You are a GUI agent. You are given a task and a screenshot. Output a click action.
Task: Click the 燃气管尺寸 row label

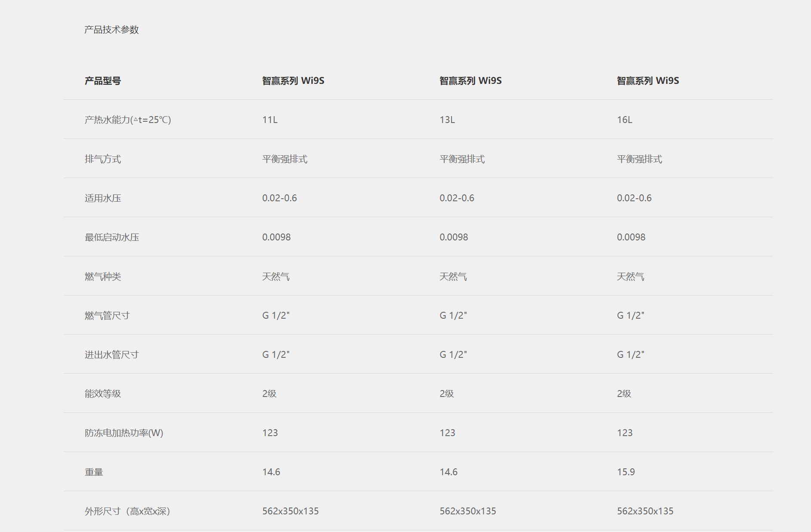107,316
